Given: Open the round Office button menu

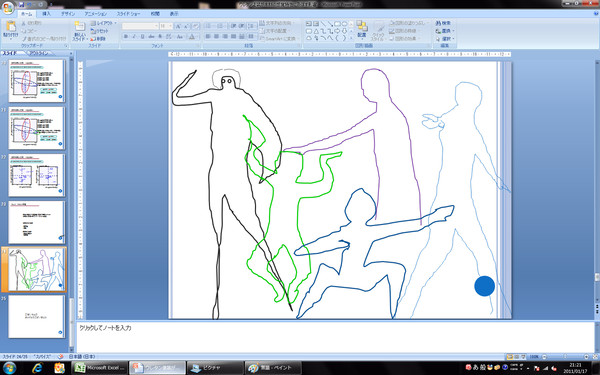Looking at the screenshot, I should pyautogui.click(x=8, y=7).
